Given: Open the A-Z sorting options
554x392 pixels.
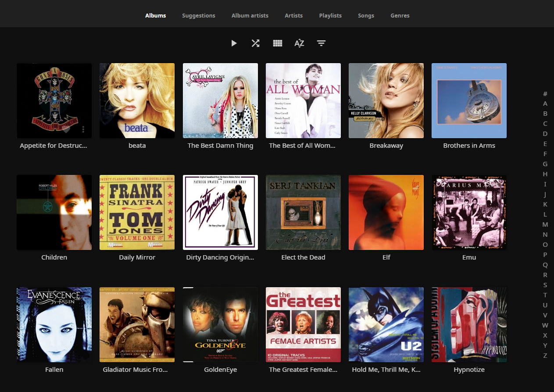Looking at the screenshot, I should coord(299,43).
